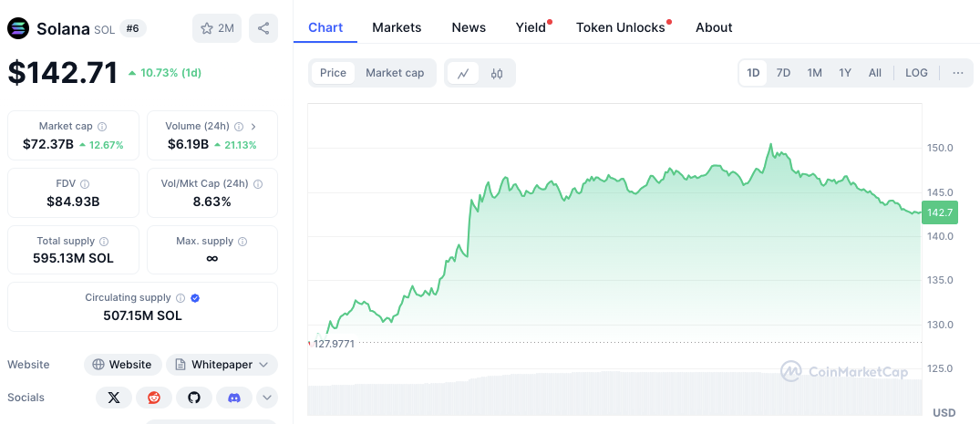Viewport: 980px width, 424px height.
Task: Click the share icon button
Action: [x=263, y=28]
